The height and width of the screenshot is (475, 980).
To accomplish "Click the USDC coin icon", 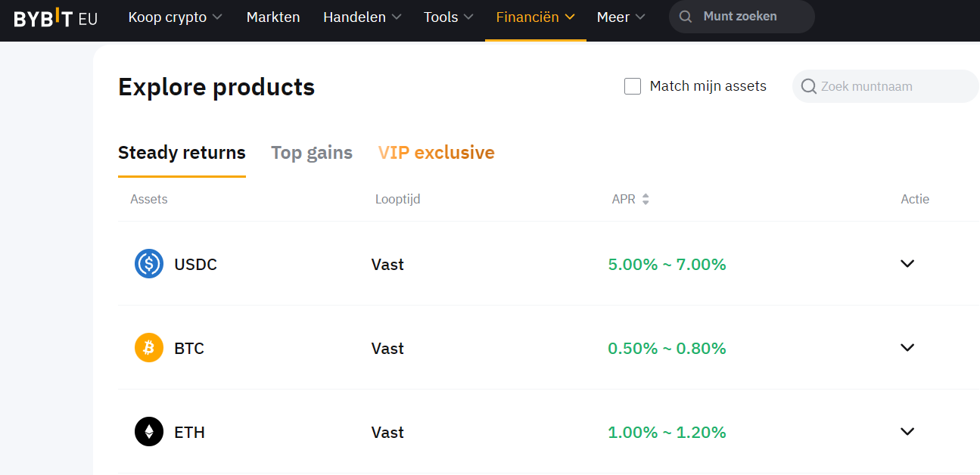I will pos(149,264).
